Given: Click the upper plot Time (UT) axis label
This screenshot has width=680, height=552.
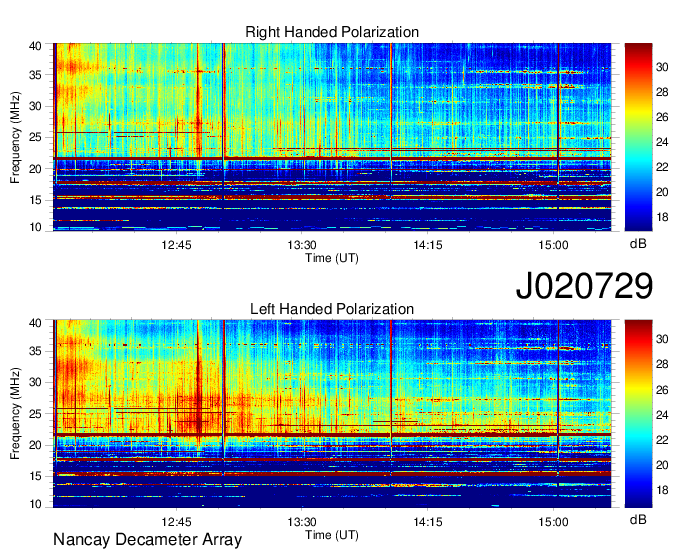Looking at the screenshot, I should [x=332, y=258].
